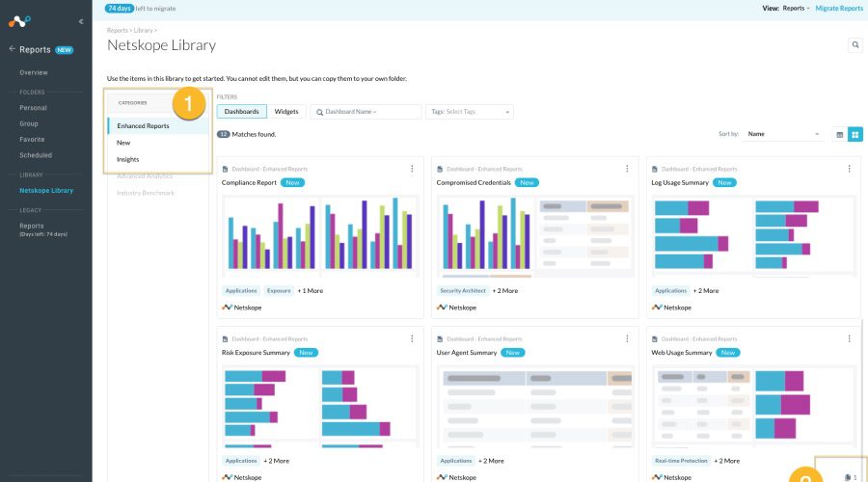Expand +2 More tags on Log Usage Summary
Screen dimensions: 868x482
click(x=706, y=290)
